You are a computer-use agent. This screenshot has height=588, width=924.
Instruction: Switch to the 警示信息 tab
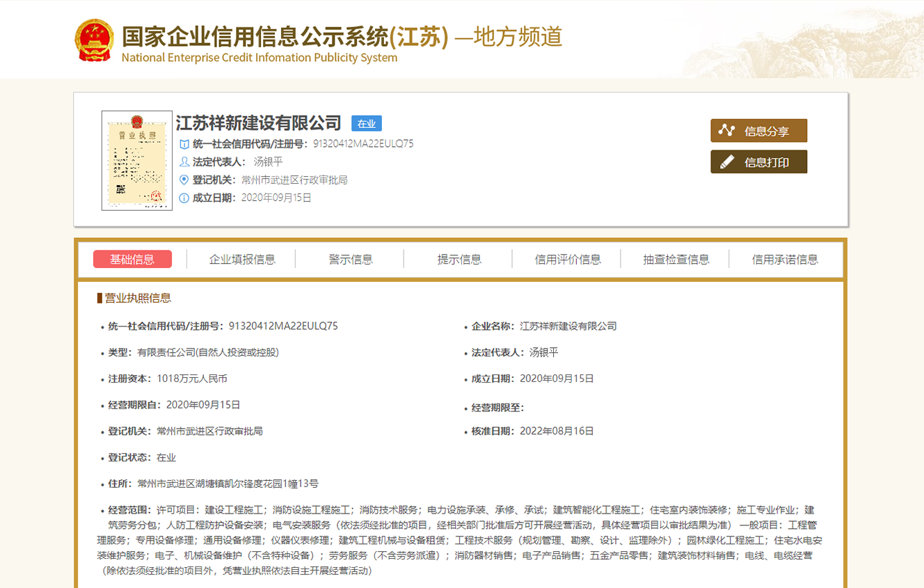351,260
